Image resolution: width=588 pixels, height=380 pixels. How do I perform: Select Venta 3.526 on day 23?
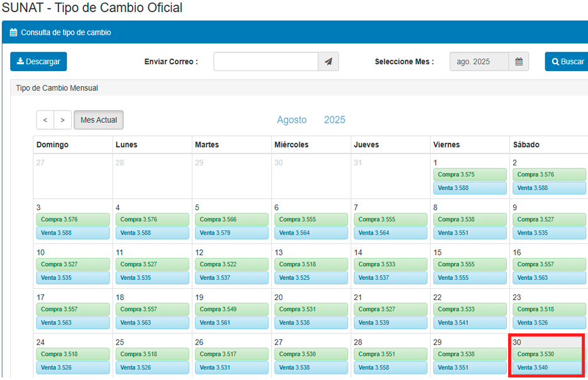(x=549, y=323)
